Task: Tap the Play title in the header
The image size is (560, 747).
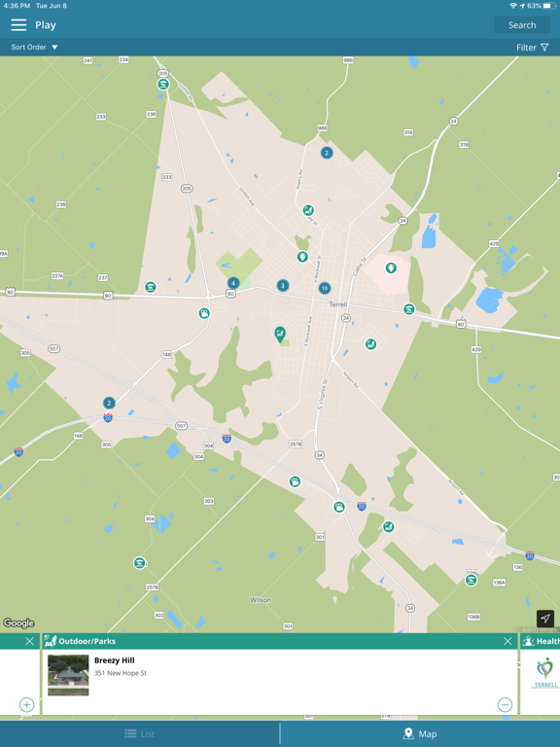Action: click(x=46, y=25)
